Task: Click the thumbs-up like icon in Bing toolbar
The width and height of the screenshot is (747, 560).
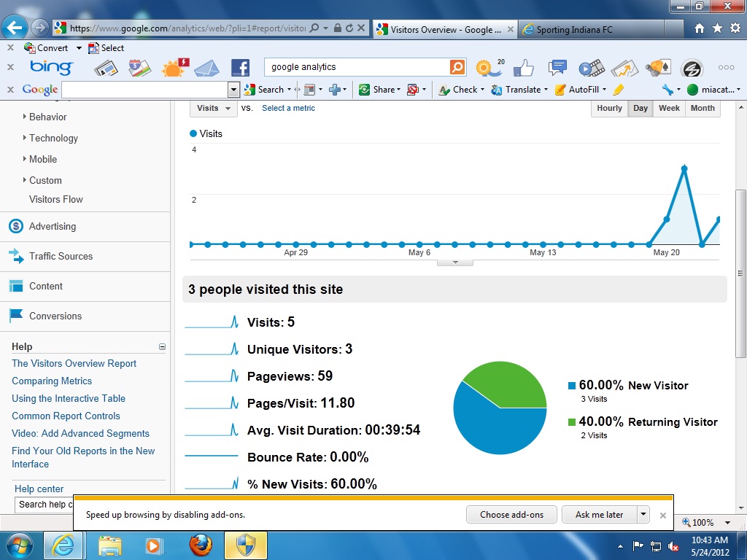Action: pyautogui.click(x=523, y=68)
